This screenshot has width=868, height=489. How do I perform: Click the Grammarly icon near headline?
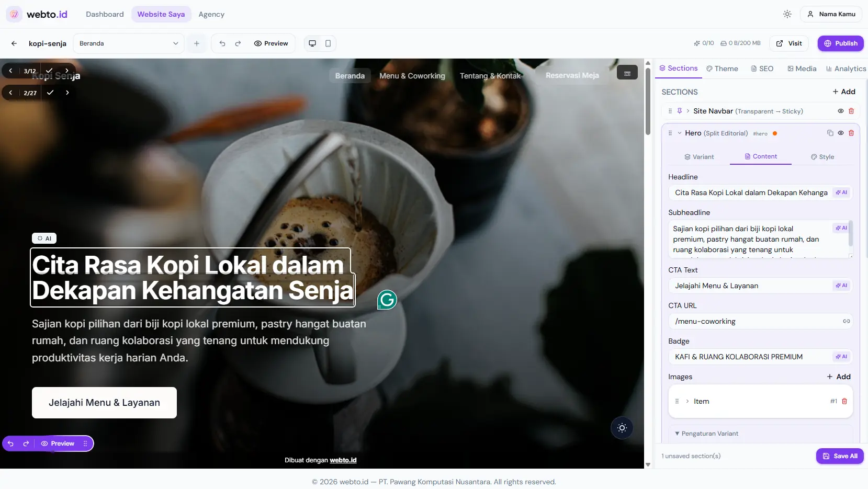(x=387, y=300)
